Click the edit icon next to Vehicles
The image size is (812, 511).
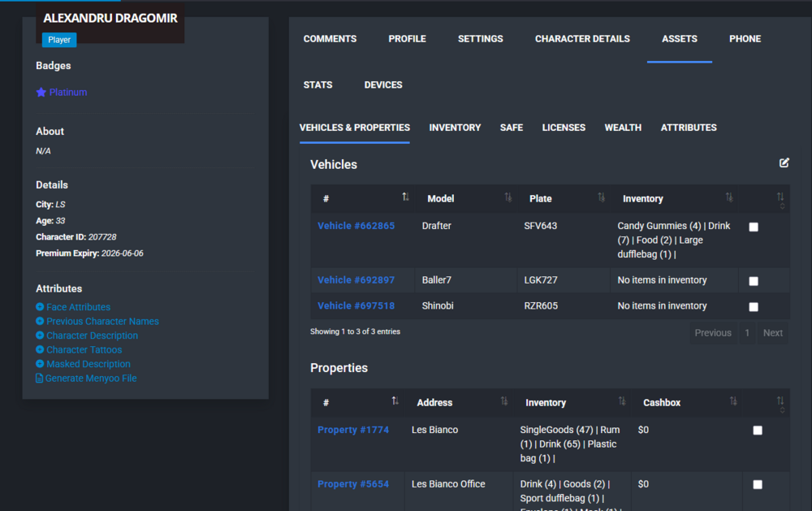784,162
